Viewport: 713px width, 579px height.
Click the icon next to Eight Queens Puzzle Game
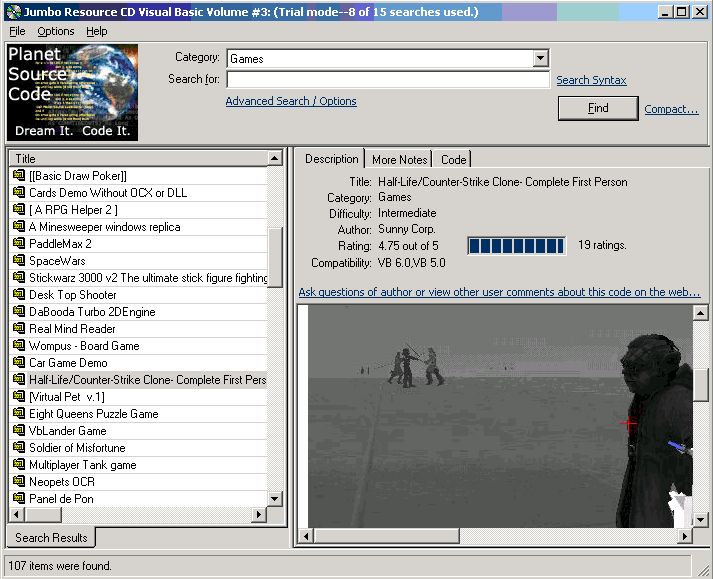(19, 413)
